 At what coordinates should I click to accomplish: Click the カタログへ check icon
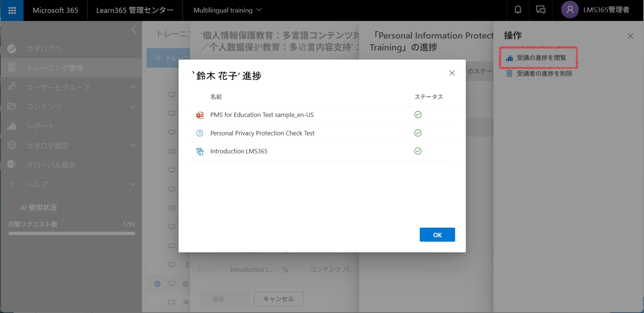coord(12,48)
